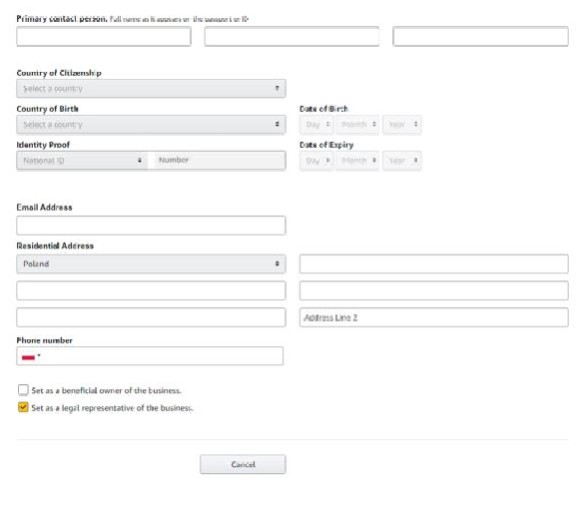
Task: Click the Cancel button
Action: pos(243,464)
